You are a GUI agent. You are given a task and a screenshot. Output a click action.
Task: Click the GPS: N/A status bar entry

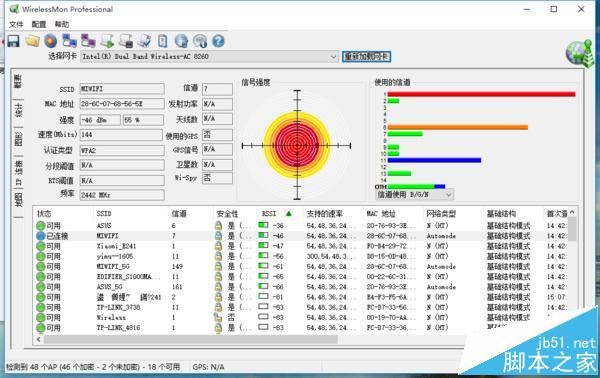(x=208, y=367)
